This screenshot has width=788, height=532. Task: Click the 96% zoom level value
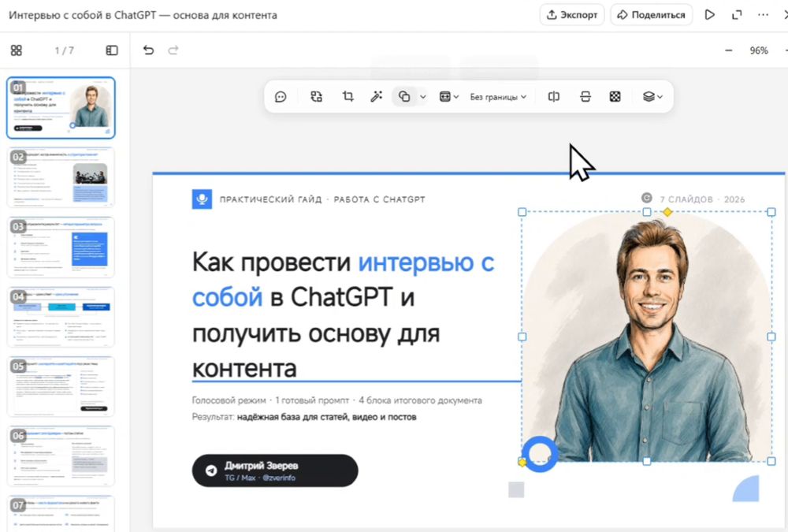(758, 50)
